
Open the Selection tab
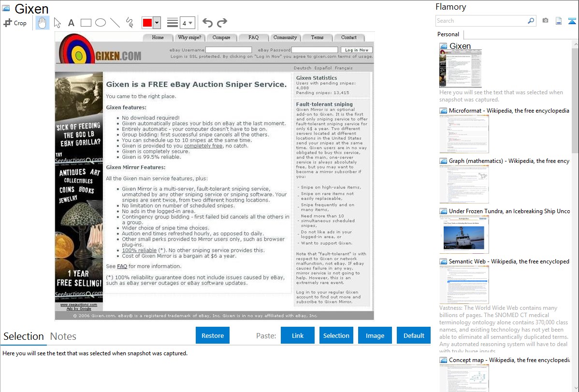24,336
